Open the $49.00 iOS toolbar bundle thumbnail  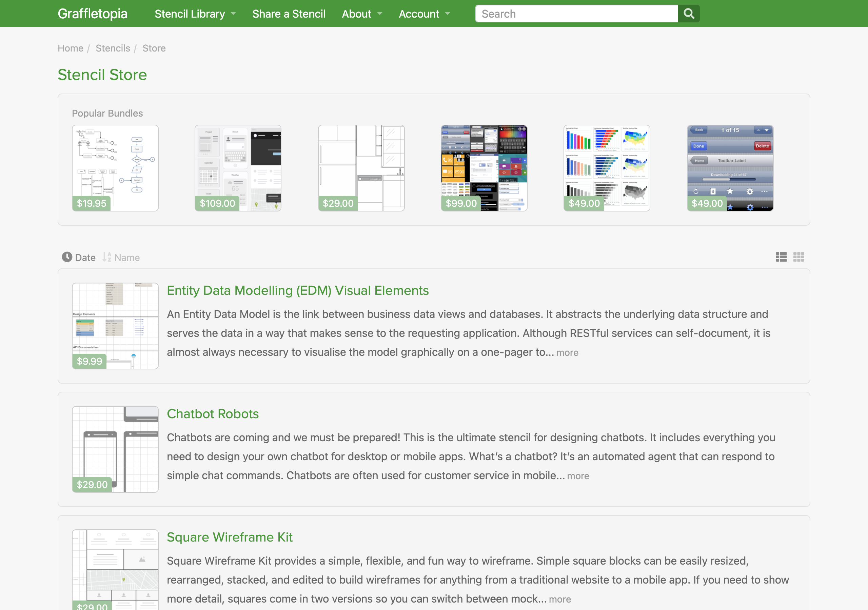pyautogui.click(x=730, y=168)
